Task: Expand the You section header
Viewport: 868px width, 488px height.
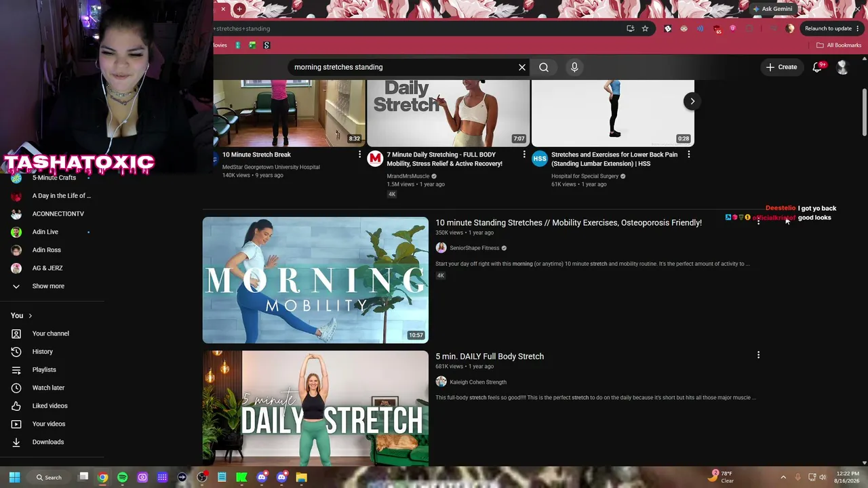Action: [x=22, y=315]
